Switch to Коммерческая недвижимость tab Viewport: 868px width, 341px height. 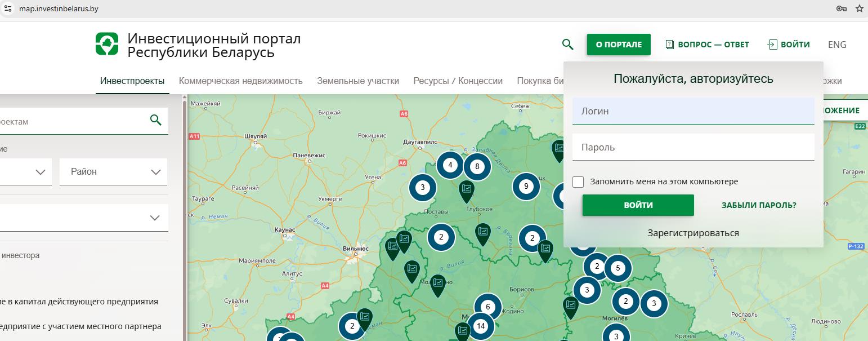[x=240, y=81]
